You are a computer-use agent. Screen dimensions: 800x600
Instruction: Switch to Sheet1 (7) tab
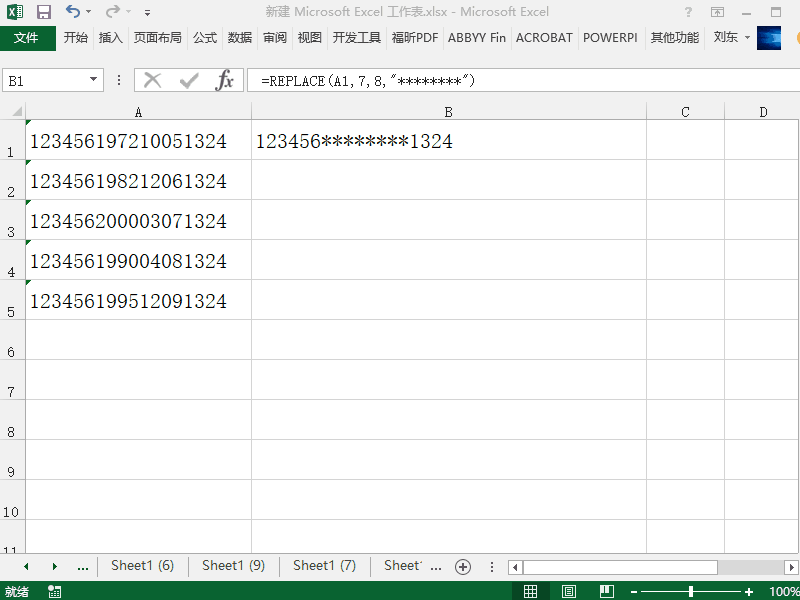coord(324,566)
